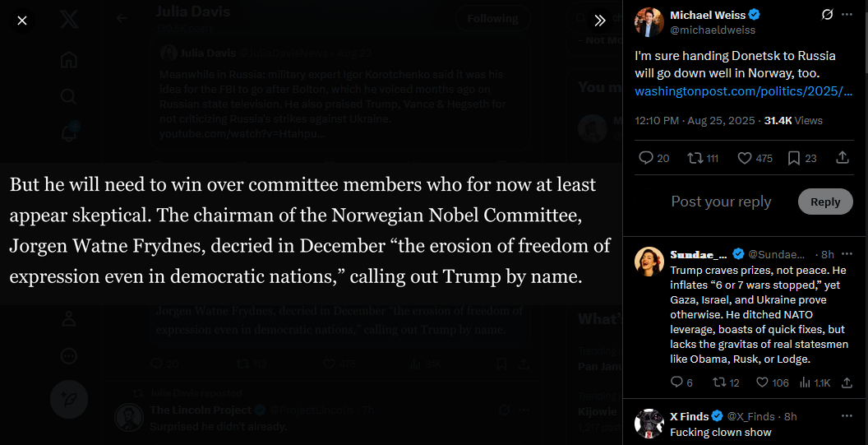Repost the Sundae reply with 12 reposts

[725, 382]
